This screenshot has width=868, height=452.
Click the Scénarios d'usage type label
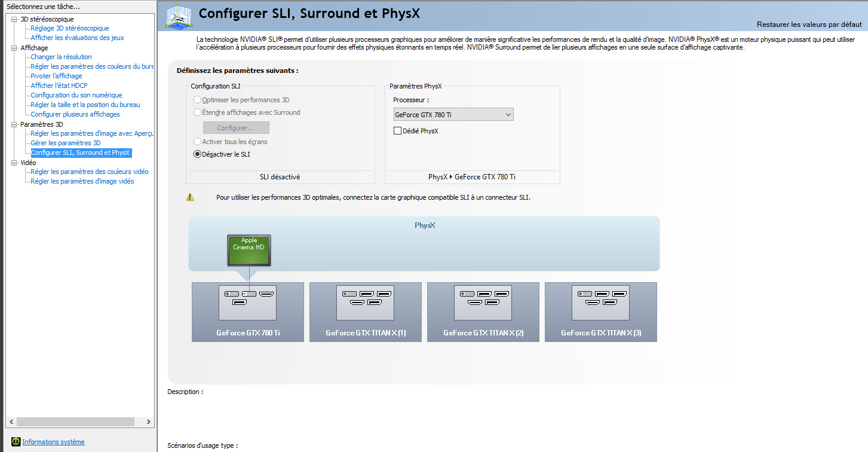pyautogui.click(x=203, y=445)
